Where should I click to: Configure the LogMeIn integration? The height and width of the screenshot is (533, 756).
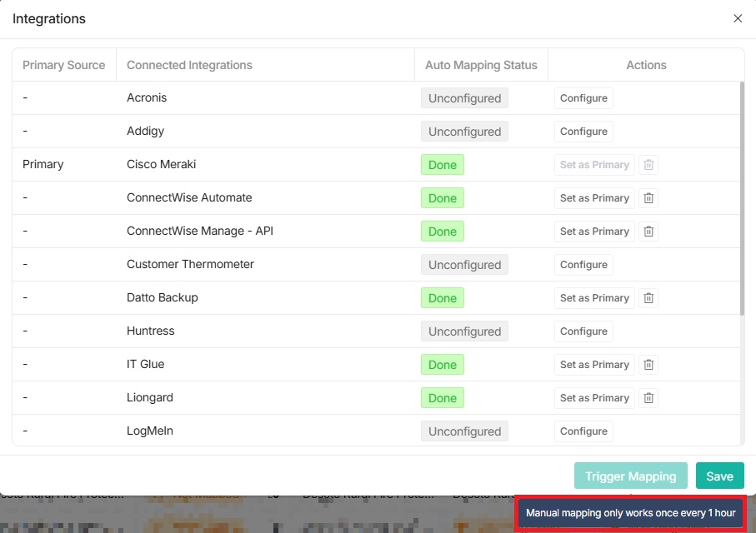click(x=583, y=431)
